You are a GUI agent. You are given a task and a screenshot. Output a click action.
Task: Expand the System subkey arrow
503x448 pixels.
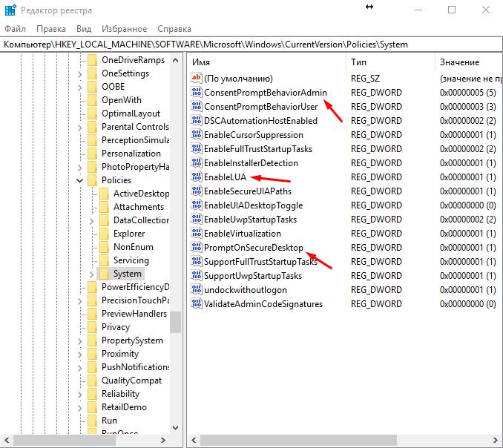[x=92, y=274]
